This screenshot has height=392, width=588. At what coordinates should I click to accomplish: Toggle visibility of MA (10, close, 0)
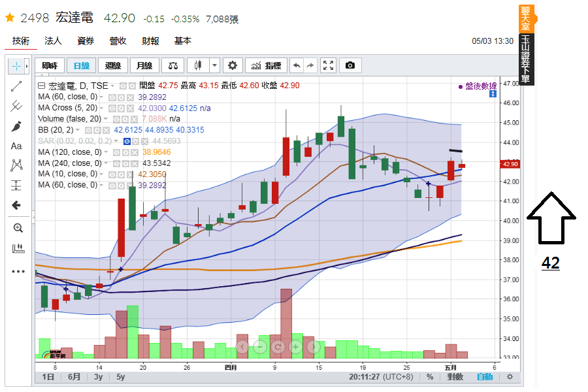coord(112,174)
